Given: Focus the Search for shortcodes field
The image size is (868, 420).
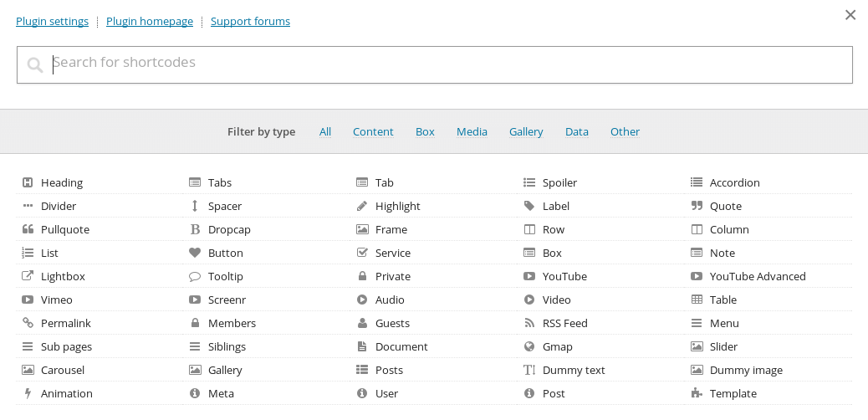Looking at the screenshot, I should click(435, 64).
